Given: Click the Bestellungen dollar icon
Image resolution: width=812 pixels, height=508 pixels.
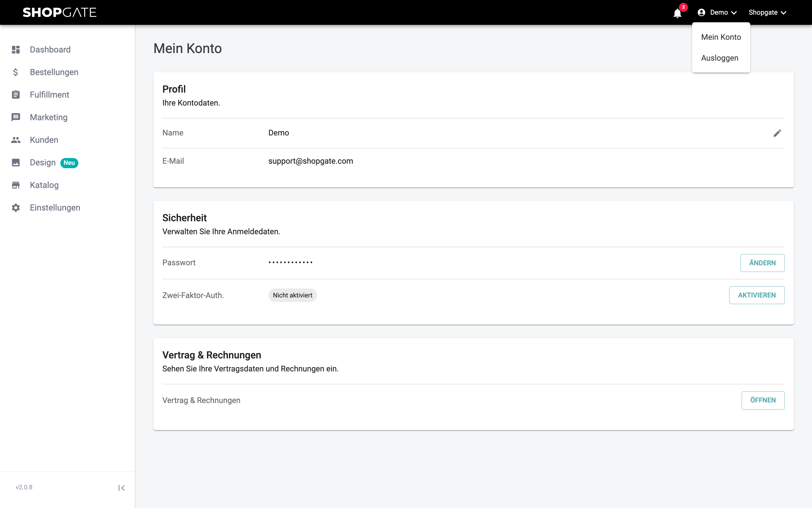Looking at the screenshot, I should 16,72.
